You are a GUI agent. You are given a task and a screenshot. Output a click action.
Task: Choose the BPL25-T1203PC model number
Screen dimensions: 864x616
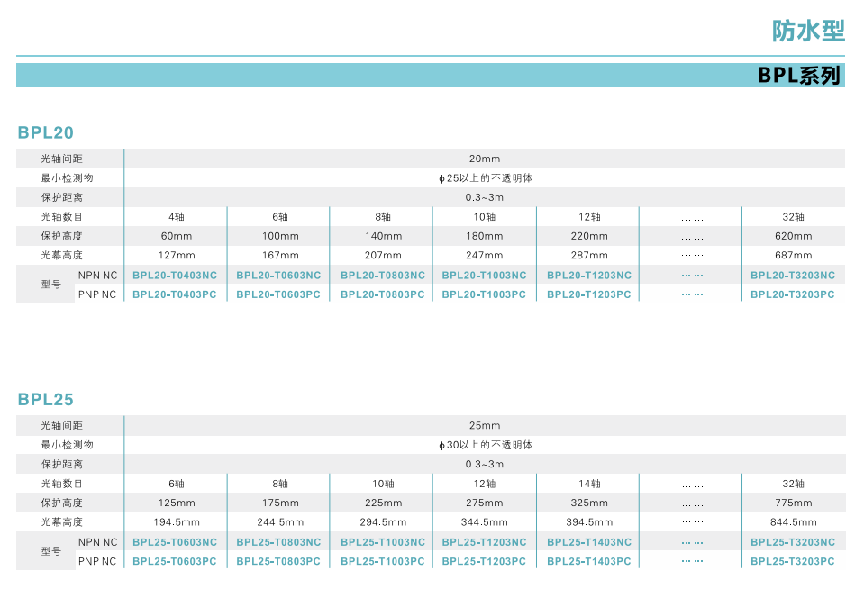[x=484, y=561]
